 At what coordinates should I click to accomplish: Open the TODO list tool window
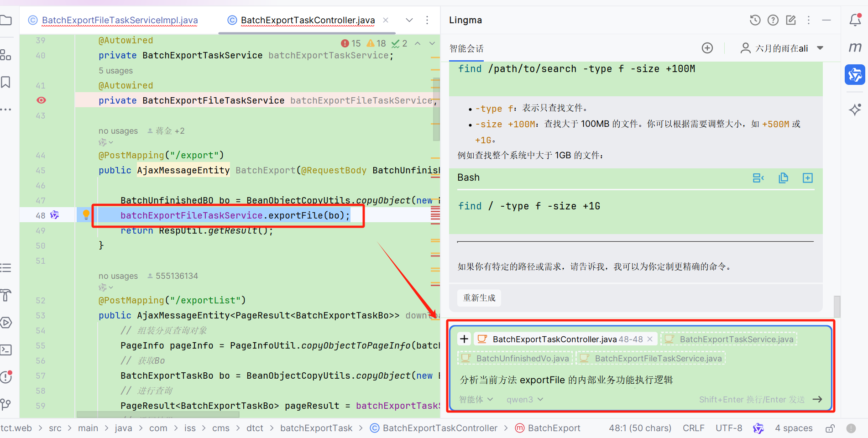[6, 268]
